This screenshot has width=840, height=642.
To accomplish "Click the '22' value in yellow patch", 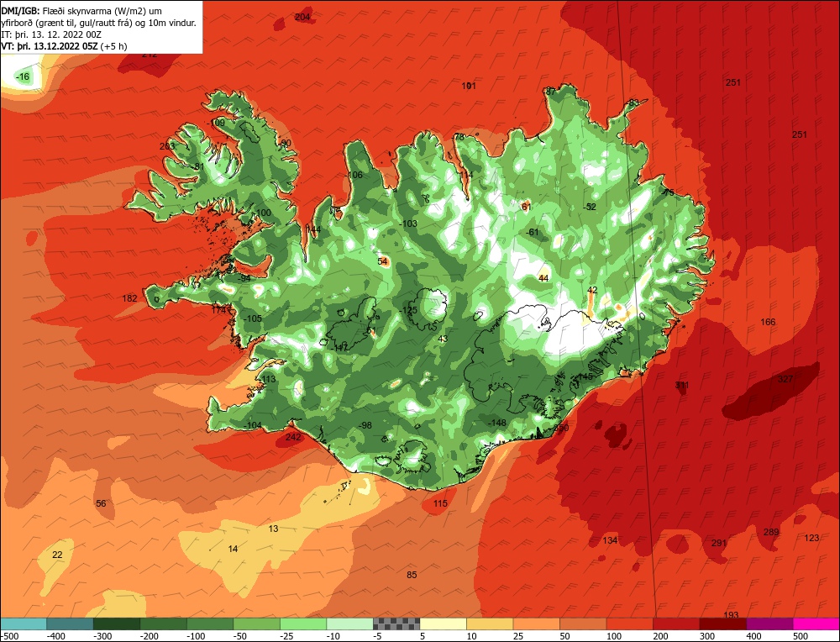I will click(57, 555).
